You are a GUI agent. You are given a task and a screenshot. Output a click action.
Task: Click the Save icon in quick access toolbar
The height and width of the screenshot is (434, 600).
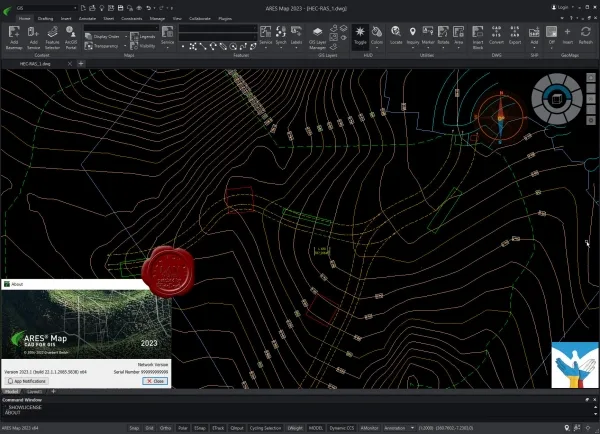[x=120, y=8]
